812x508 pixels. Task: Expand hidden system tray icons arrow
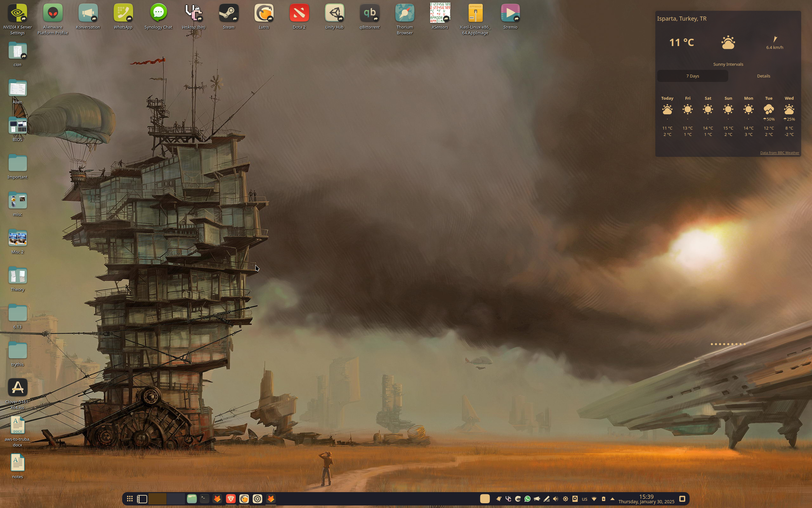tap(612, 499)
